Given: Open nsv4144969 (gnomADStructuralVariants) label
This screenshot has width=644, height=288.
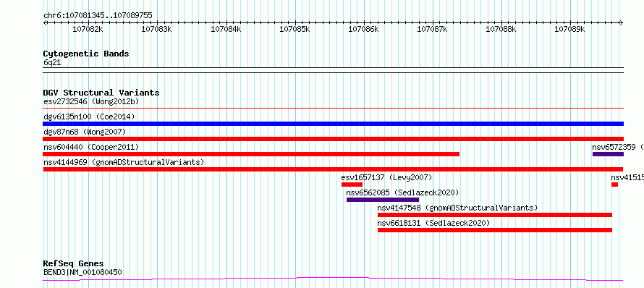Looking at the screenshot, I should click(x=124, y=162).
